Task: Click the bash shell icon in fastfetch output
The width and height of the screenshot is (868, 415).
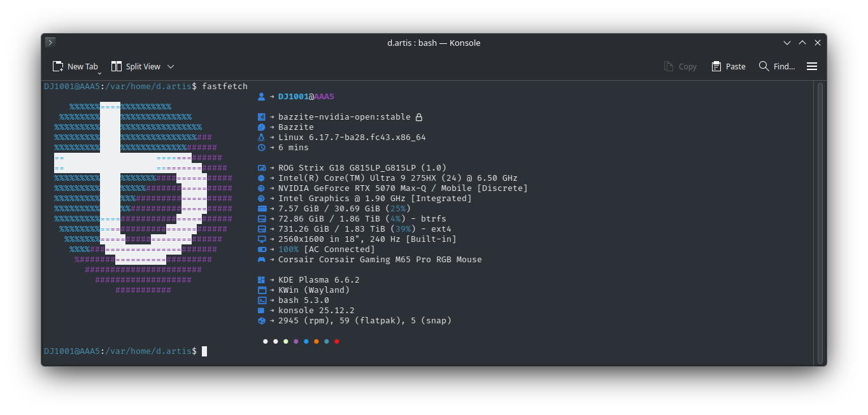Action: click(x=261, y=300)
